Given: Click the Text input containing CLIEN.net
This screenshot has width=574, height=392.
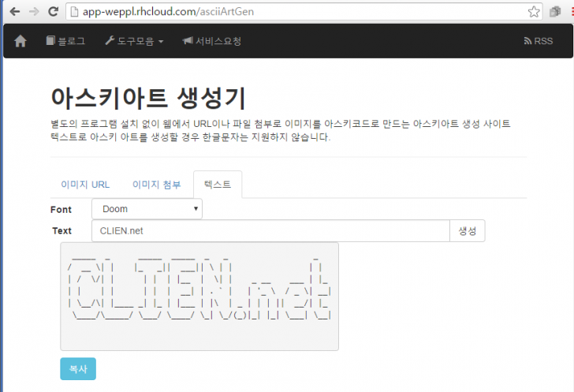Looking at the screenshot, I should coord(270,231).
